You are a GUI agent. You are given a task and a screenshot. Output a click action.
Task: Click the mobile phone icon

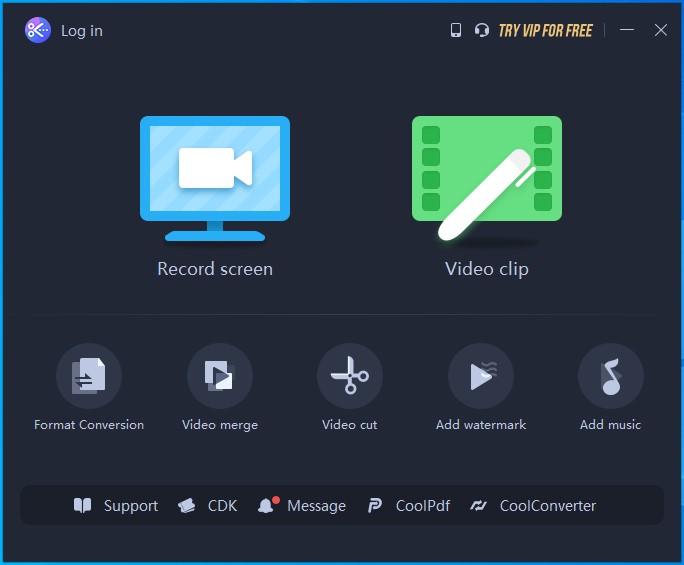tap(456, 30)
